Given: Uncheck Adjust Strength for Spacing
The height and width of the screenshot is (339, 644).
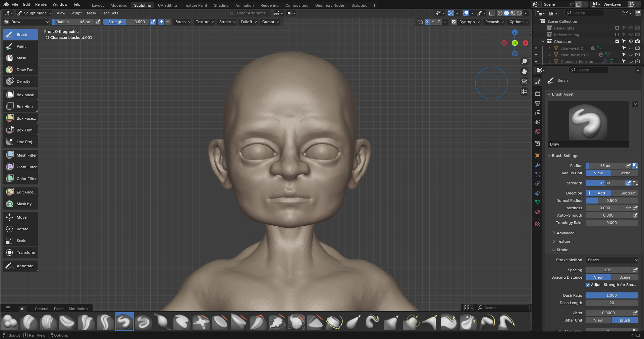Looking at the screenshot, I should pyautogui.click(x=588, y=285).
